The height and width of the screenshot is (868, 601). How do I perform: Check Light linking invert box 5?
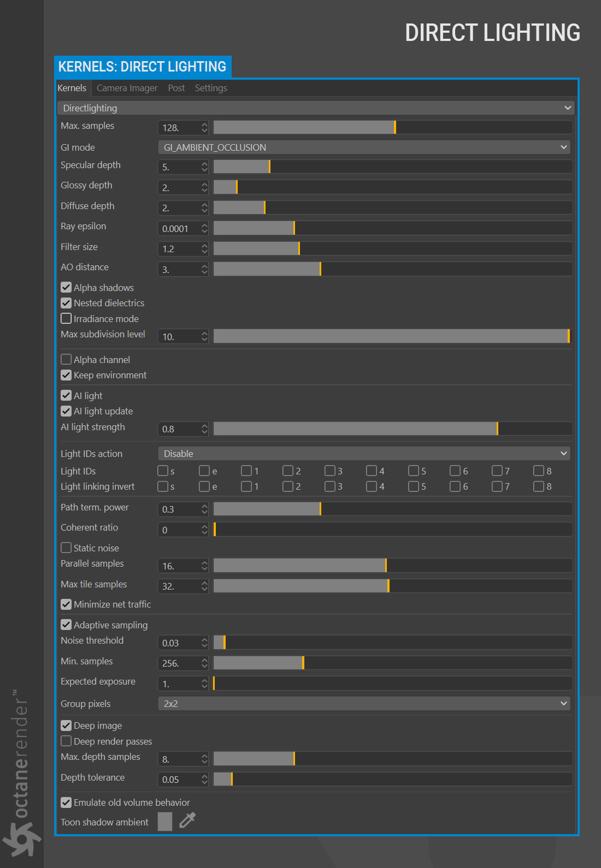[414, 486]
